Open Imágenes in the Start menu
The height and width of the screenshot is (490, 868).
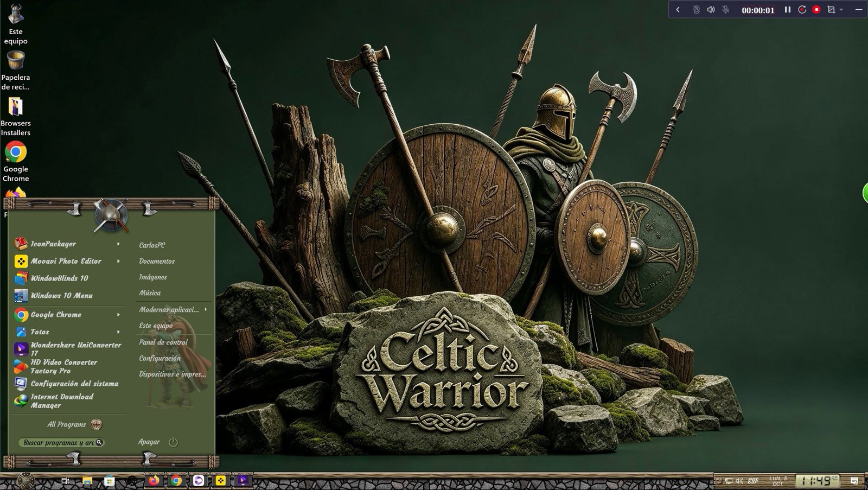[x=153, y=277]
